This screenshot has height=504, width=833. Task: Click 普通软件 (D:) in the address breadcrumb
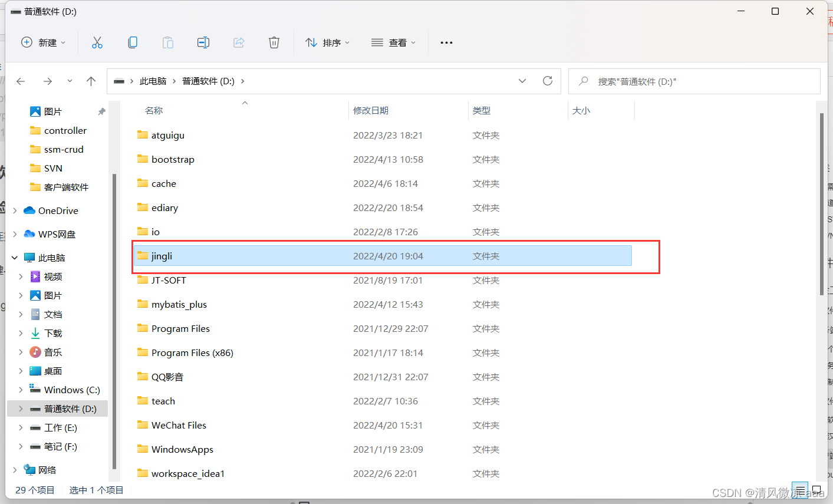[208, 81]
